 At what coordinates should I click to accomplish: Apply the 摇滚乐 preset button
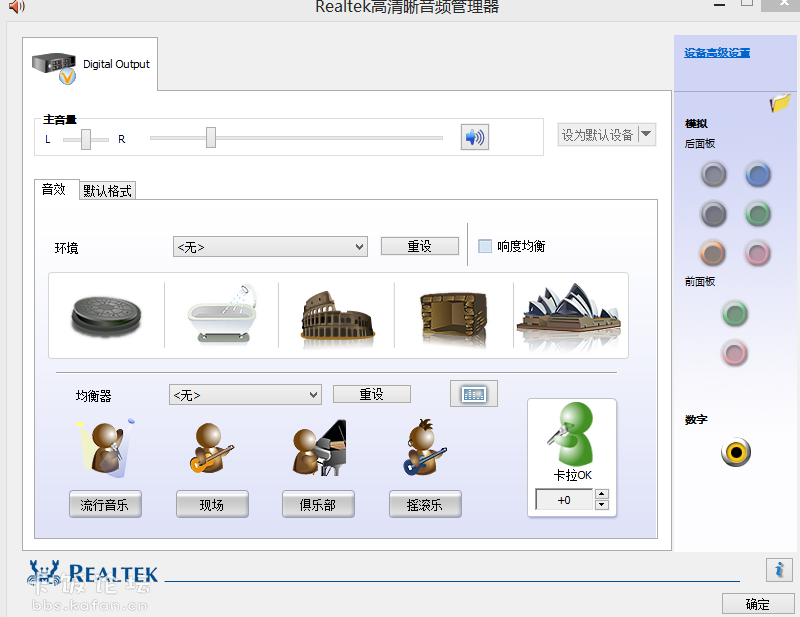tap(425, 505)
